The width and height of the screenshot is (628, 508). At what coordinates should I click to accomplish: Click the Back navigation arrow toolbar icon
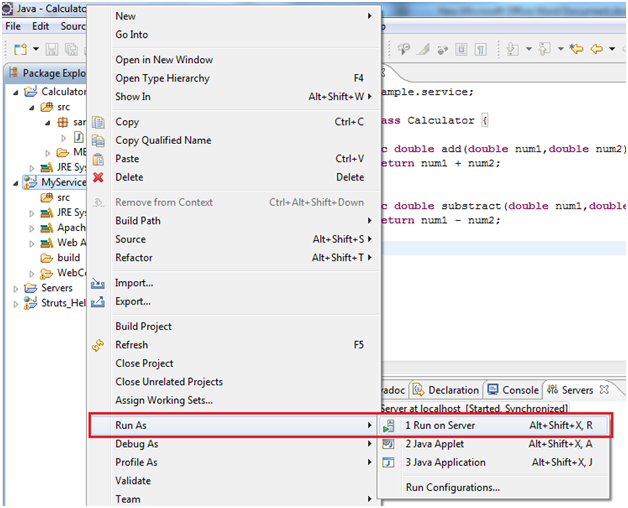tap(596, 49)
